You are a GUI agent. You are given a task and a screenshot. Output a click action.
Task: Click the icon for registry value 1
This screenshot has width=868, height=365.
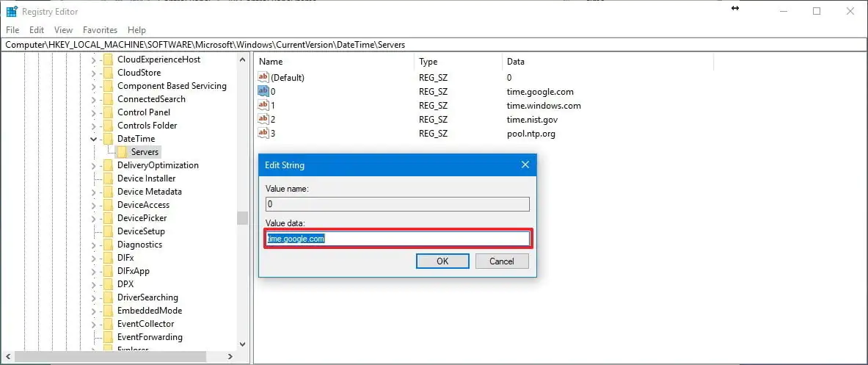pos(264,106)
